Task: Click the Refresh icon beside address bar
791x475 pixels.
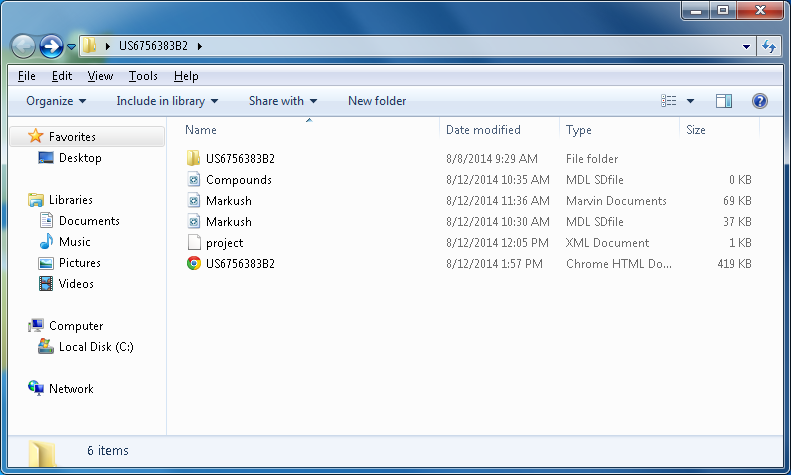Action: coord(769,46)
